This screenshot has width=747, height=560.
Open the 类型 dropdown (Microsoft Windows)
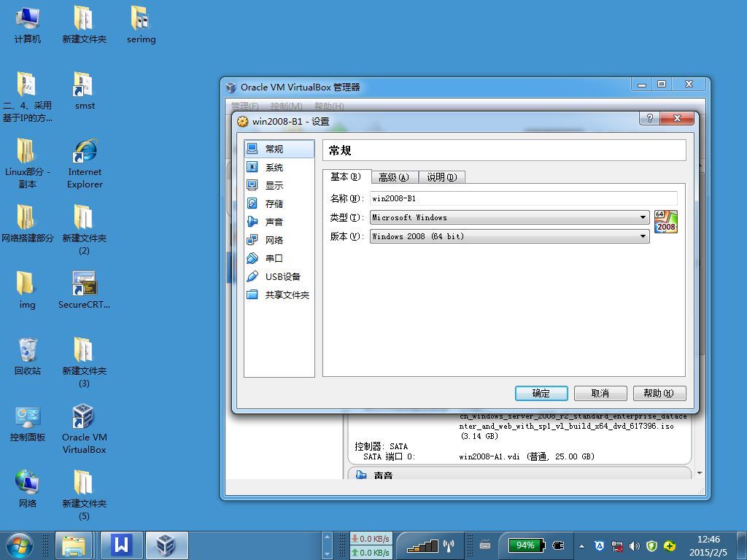point(509,217)
